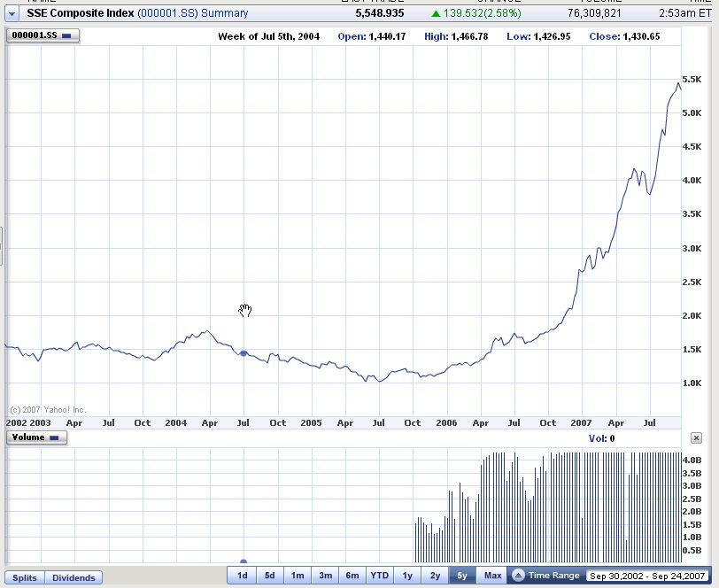This screenshot has height=588, width=719.
Task: Click the 2007 label on the time axis
Action: 581,422
